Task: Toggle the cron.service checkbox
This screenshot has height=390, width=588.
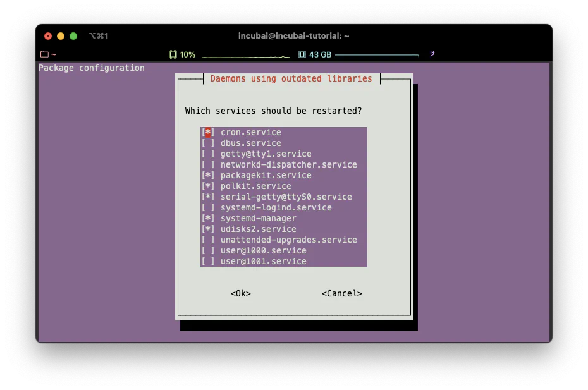Action: click(208, 132)
